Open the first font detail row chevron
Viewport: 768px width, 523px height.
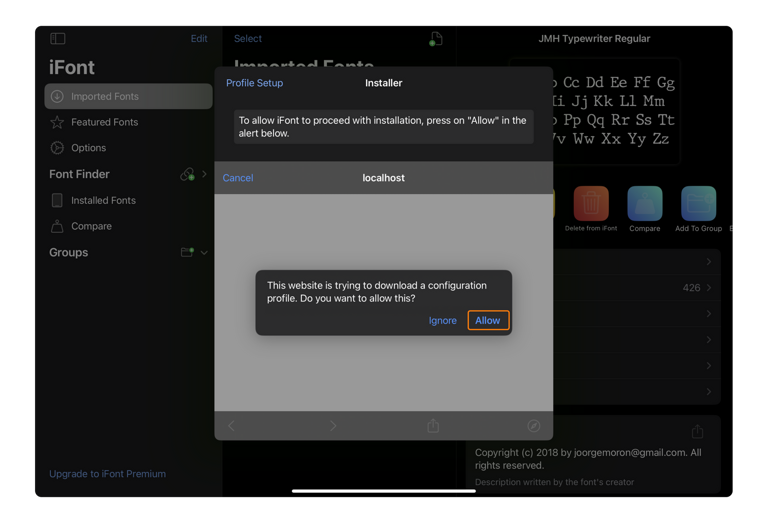point(709,262)
